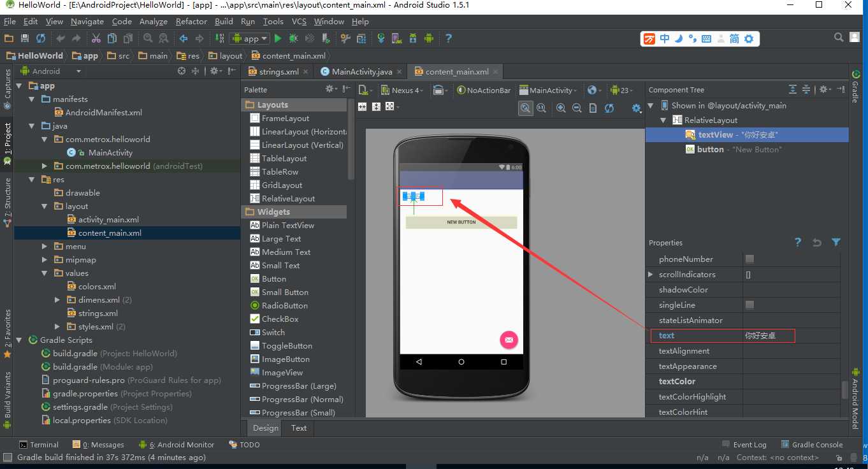Select CheckBox widget in palette
Viewport: 868px width, 469px height.
tap(280, 319)
